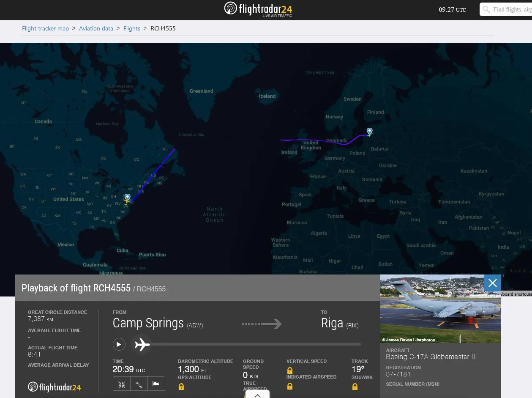The width and height of the screenshot is (532, 398).
Task: Click the Greenland label on map
Action: 202,91
